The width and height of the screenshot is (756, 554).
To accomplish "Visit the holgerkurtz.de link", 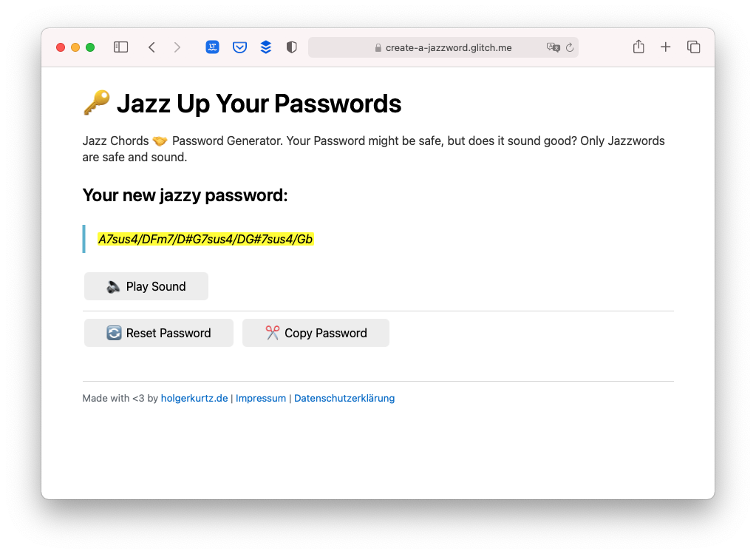I will click(x=194, y=398).
